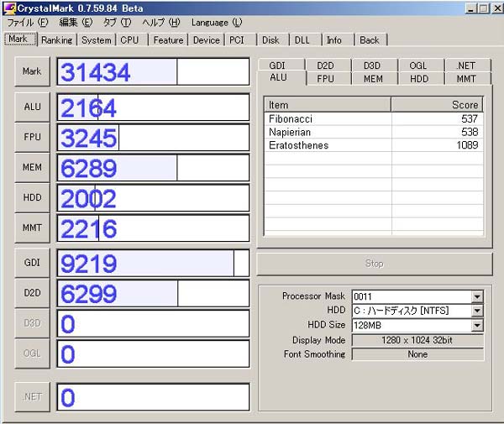The height and width of the screenshot is (424, 504).
Task: Click the MEM score bar 6289
Action: [x=153, y=168]
